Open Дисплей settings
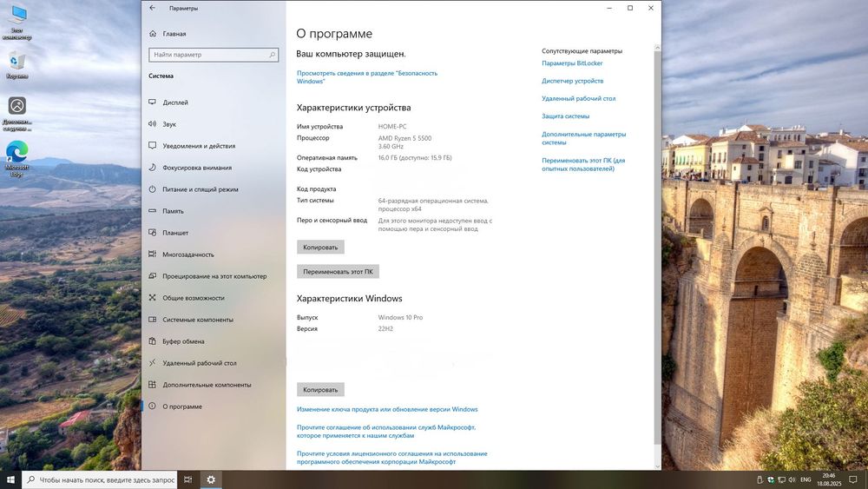 point(169,102)
